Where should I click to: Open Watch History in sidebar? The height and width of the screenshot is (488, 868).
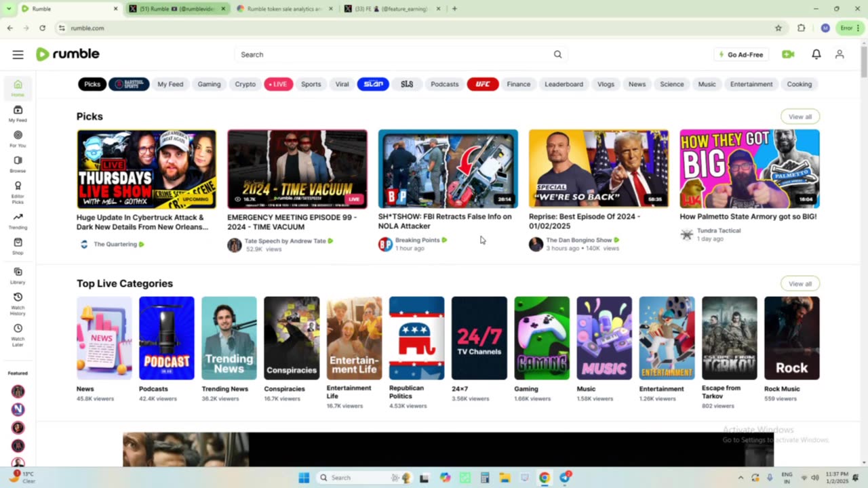[x=18, y=304]
